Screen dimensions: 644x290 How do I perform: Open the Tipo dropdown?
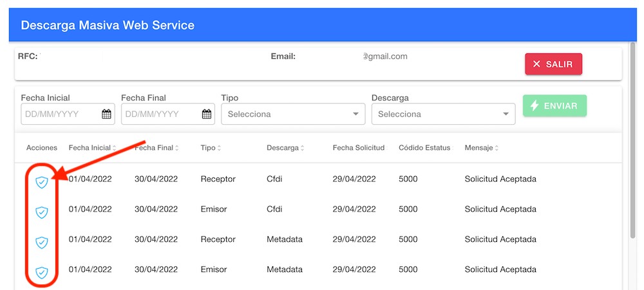[293, 114]
